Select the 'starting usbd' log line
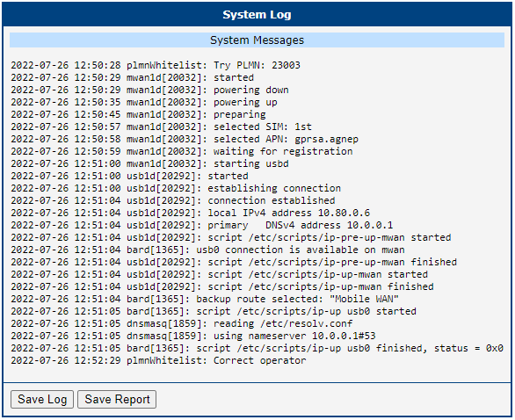This screenshot has width=515, height=420. point(149,163)
